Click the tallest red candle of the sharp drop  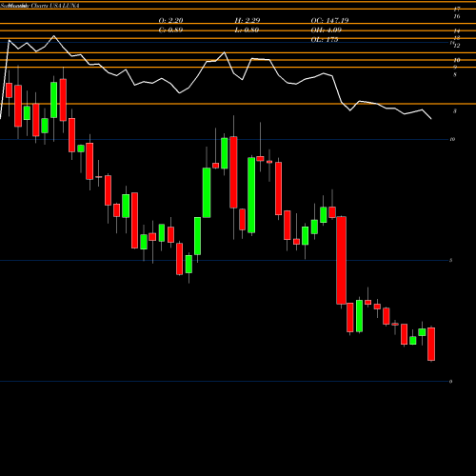(x=342, y=261)
